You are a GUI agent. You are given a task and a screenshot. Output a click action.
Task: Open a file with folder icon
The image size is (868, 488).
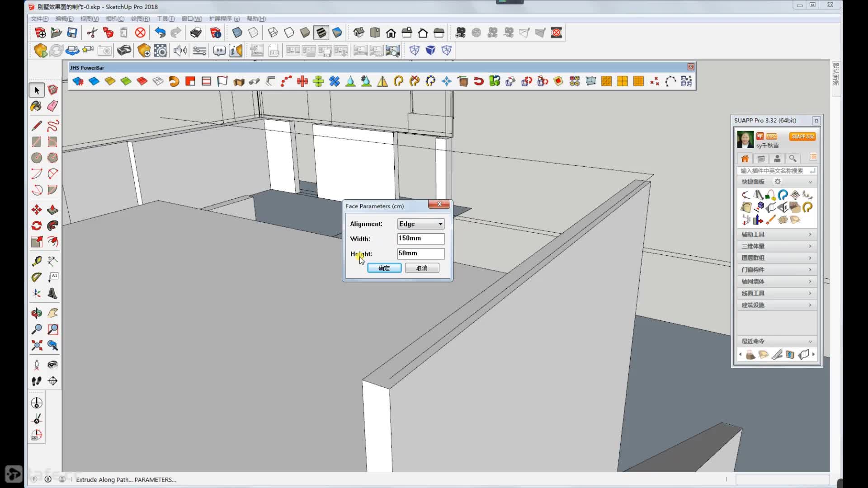(56, 33)
